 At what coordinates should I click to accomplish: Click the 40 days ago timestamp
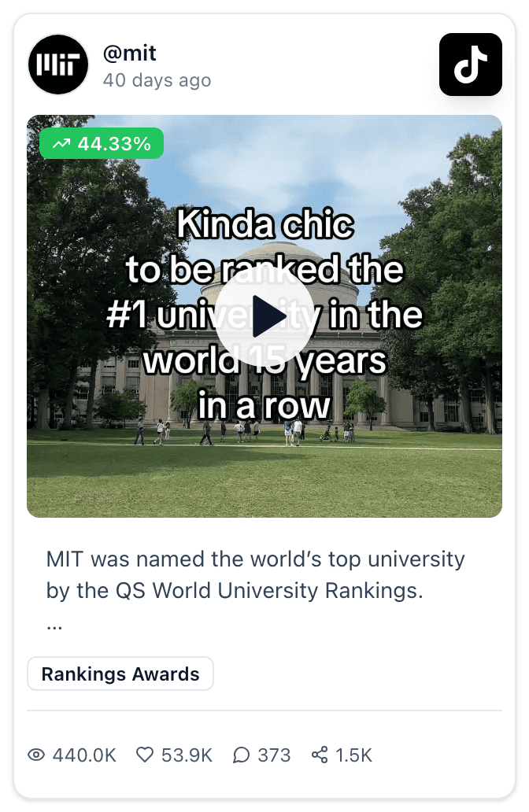[x=157, y=80]
